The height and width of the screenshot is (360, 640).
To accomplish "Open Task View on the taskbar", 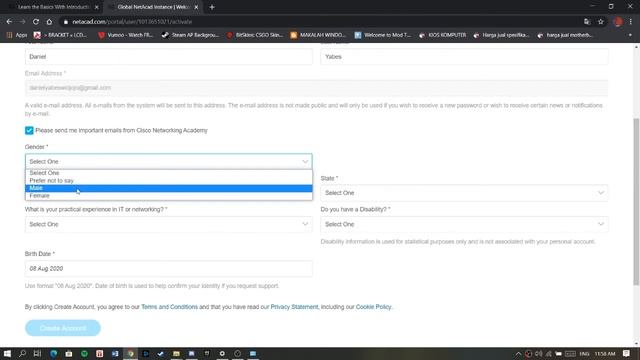I will click(x=38, y=353).
